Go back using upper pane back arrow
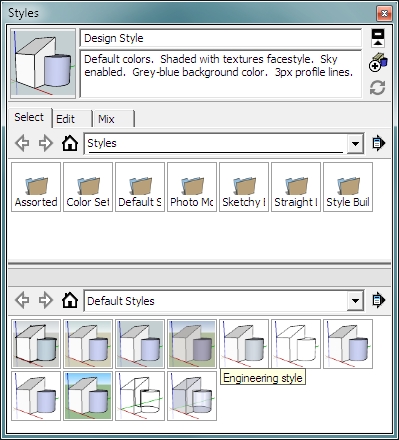Screen dimensions: 399x440 click(22, 143)
